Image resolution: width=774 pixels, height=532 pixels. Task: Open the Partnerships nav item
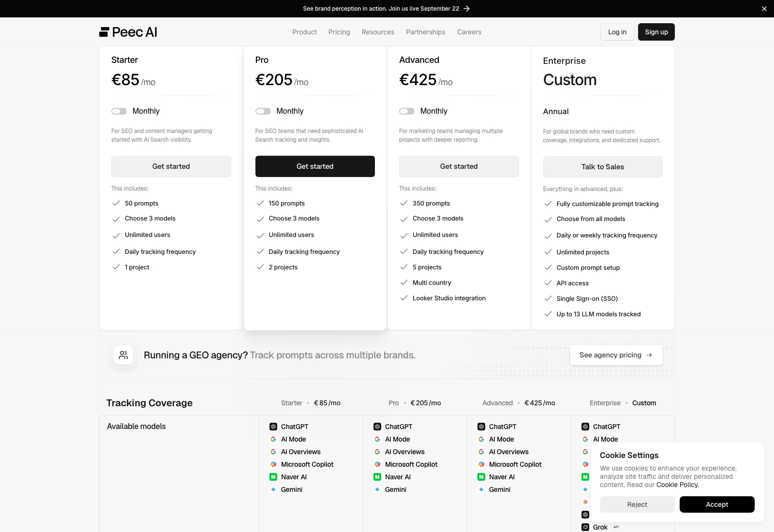click(426, 32)
